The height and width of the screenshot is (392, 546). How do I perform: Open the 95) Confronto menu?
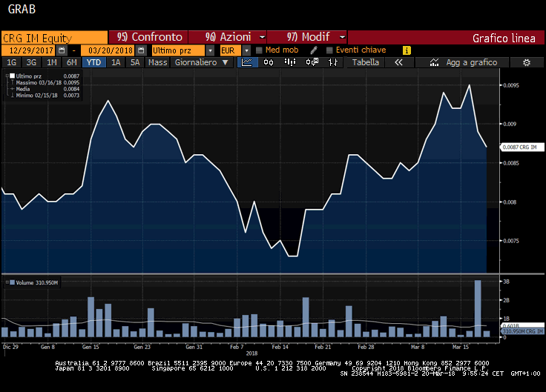148,37
